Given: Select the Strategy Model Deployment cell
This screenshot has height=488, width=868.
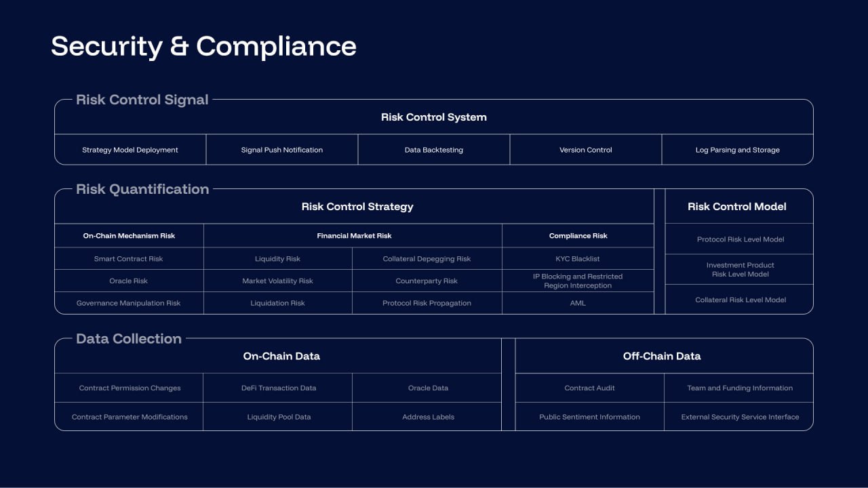Looking at the screenshot, I should [130, 150].
